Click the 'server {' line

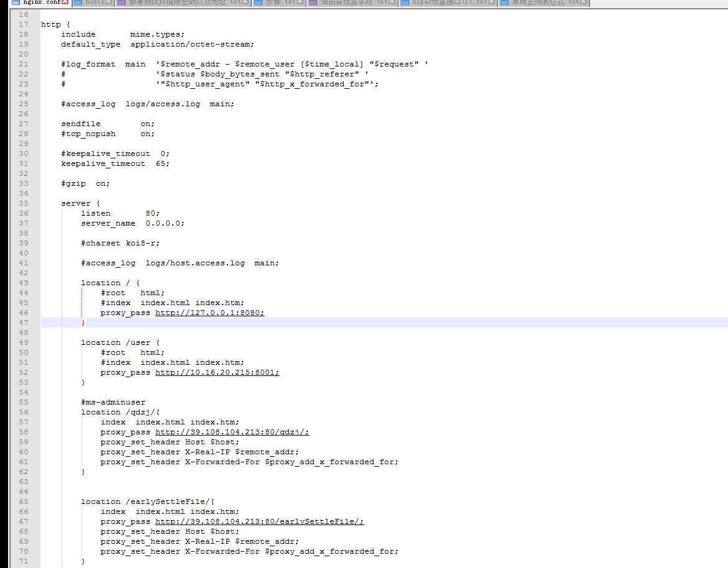[x=80, y=203]
